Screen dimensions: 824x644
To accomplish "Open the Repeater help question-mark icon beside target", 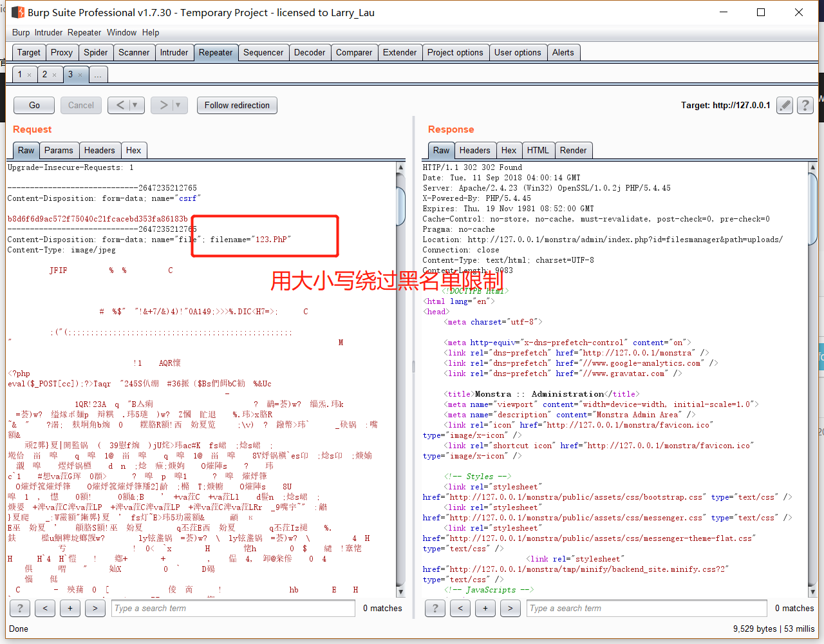I will [805, 106].
